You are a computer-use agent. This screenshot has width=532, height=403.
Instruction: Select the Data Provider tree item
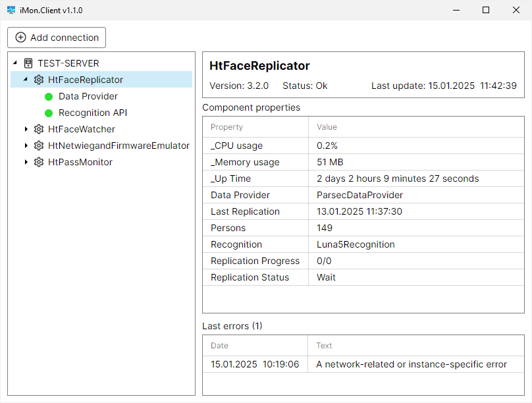88,96
